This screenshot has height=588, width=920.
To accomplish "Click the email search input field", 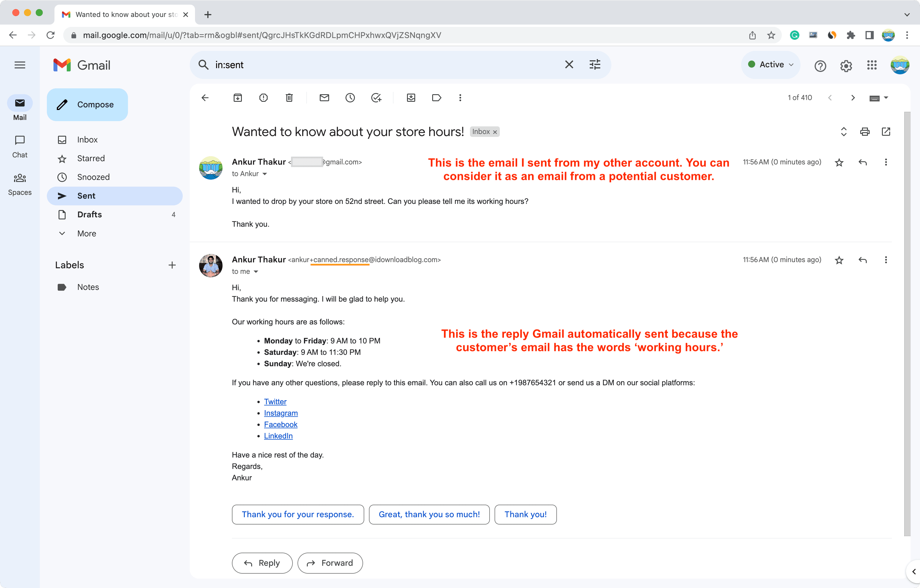I will (x=386, y=64).
